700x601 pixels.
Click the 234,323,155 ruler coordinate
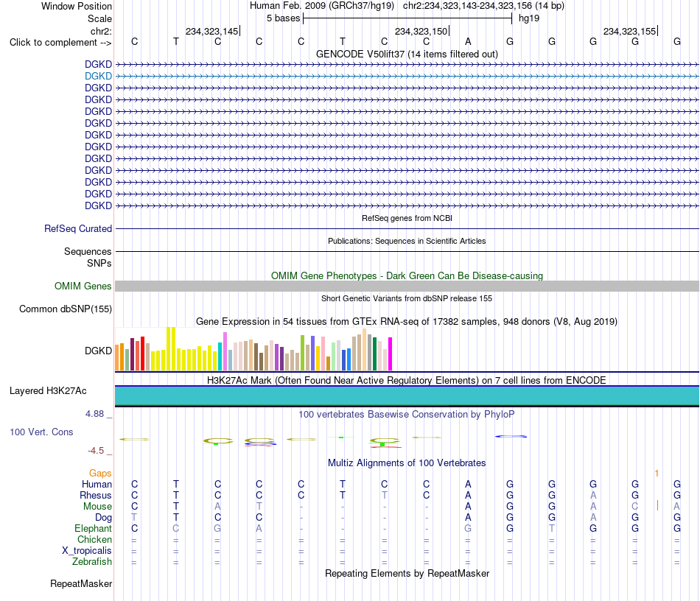(629, 31)
